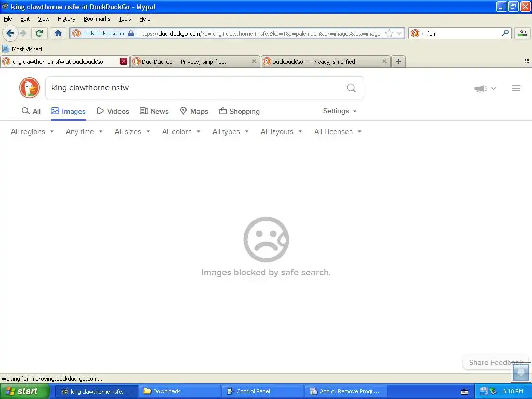This screenshot has width=532, height=399.
Task: Open the URL history dropdown arrow
Action: click(400, 33)
